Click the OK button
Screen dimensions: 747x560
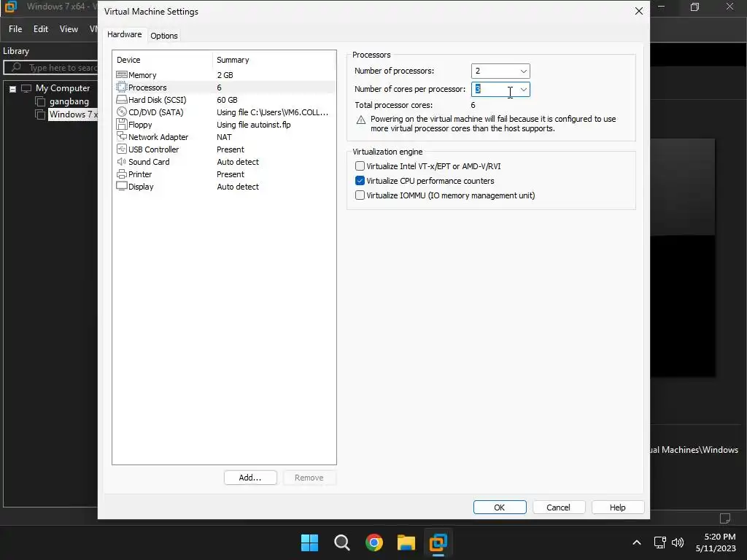(500, 507)
